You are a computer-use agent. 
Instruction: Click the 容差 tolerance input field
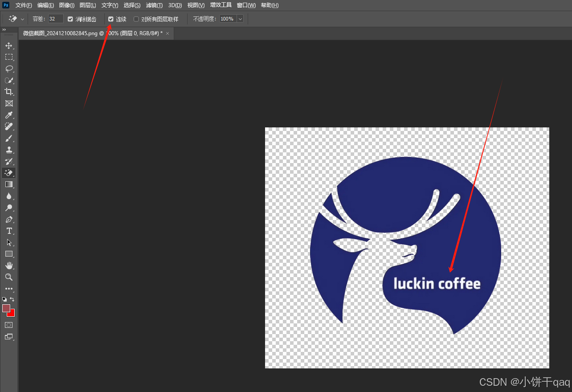coord(56,19)
